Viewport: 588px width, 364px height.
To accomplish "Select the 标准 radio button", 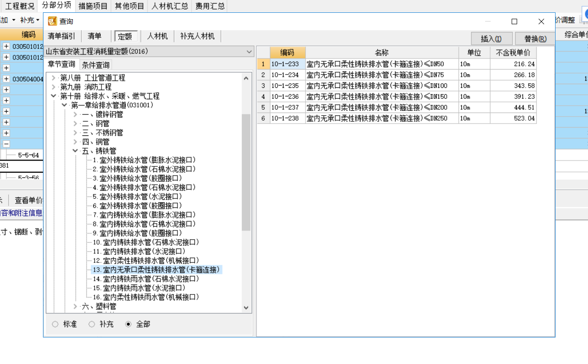I will [x=55, y=324].
